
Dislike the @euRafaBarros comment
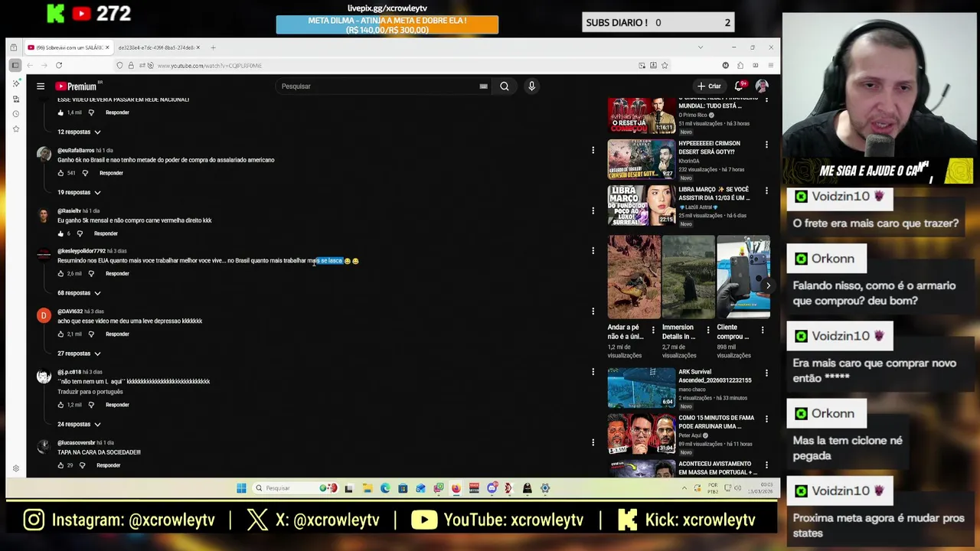coord(85,173)
